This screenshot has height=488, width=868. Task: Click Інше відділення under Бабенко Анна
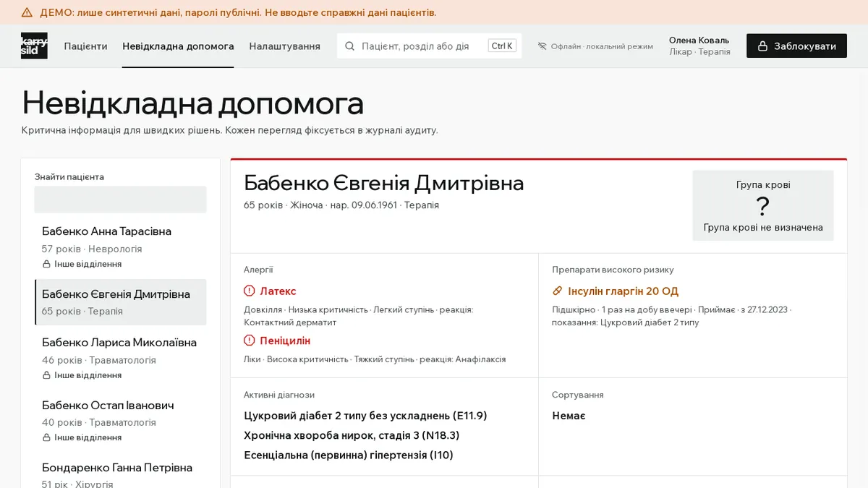coord(88,265)
